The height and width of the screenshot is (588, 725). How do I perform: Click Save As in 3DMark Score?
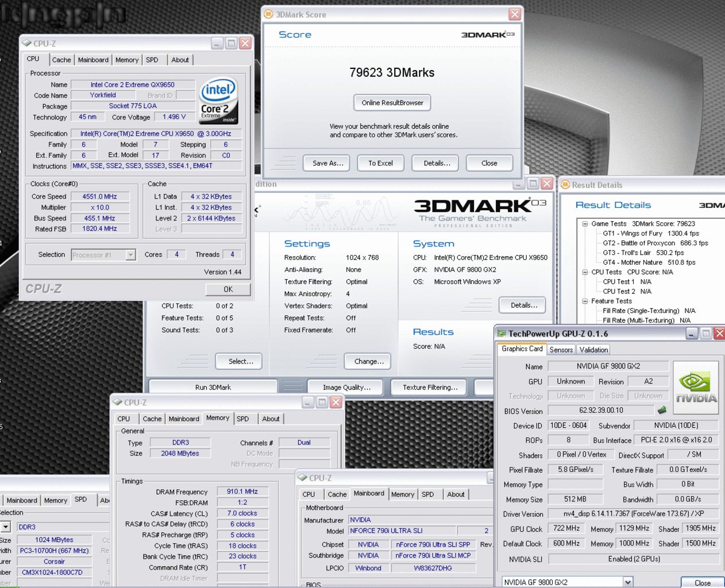coord(327,163)
